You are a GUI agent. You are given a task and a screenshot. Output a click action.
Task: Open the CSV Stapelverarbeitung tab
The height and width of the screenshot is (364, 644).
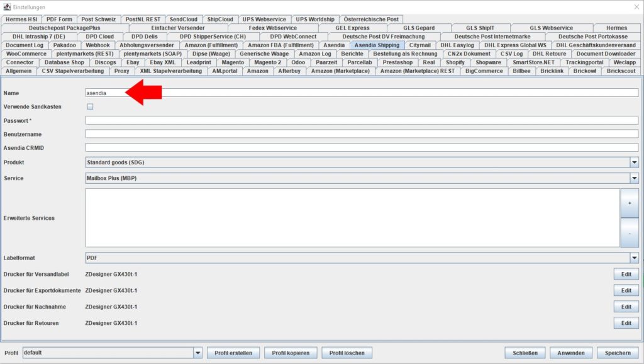point(73,71)
